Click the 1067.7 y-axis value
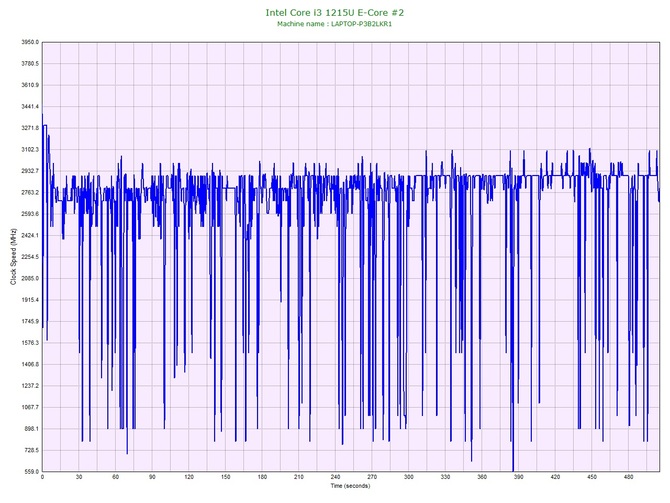Screen dimensions: 670x503 pos(30,407)
